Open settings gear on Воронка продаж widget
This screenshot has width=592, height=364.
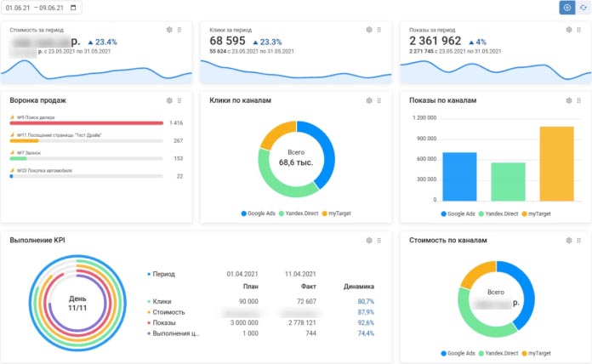tap(169, 100)
